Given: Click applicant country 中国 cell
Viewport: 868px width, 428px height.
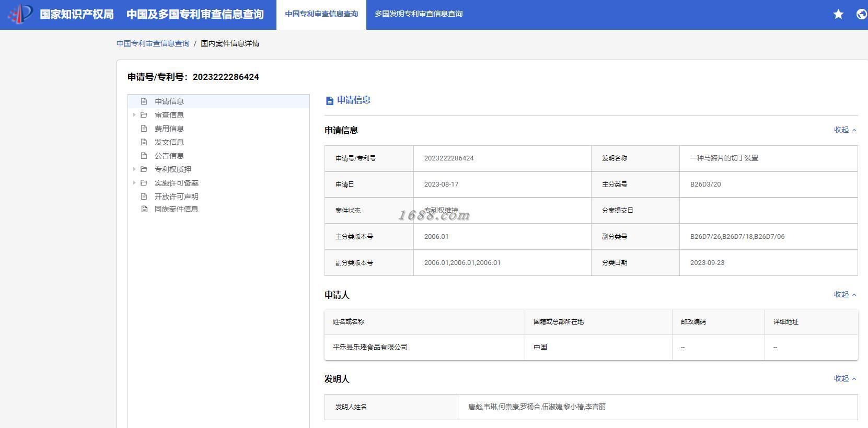Looking at the screenshot, I should [x=598, y=348].
